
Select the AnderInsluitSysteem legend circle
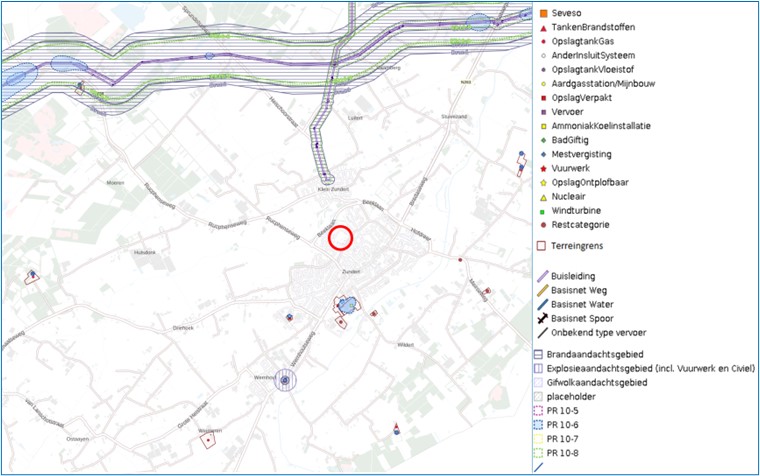click(x=543, y=56)
